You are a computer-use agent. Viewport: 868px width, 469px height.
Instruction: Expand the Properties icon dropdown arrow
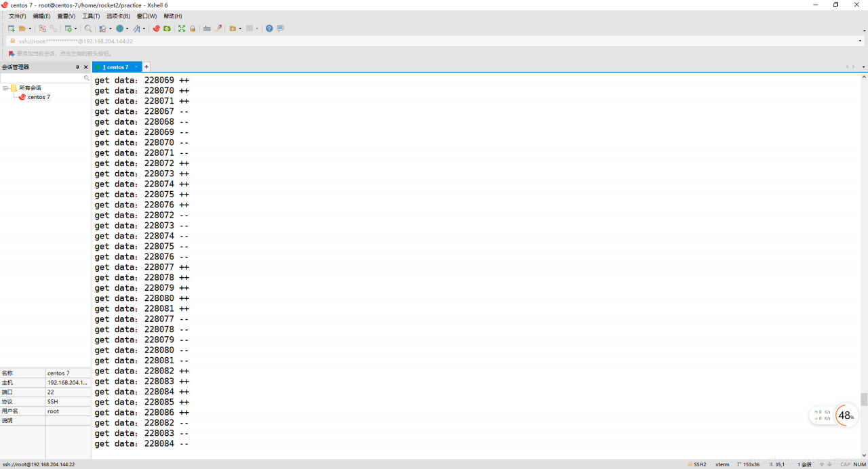pos(75,28)
